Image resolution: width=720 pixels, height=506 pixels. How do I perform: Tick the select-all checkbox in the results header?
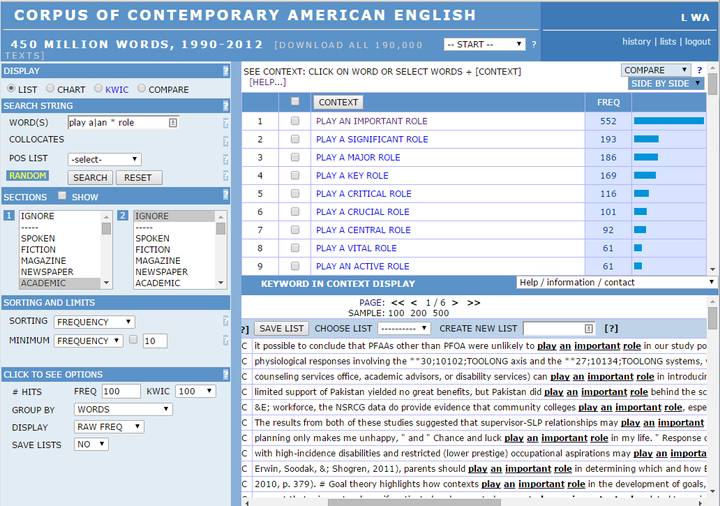pos(295,101)
